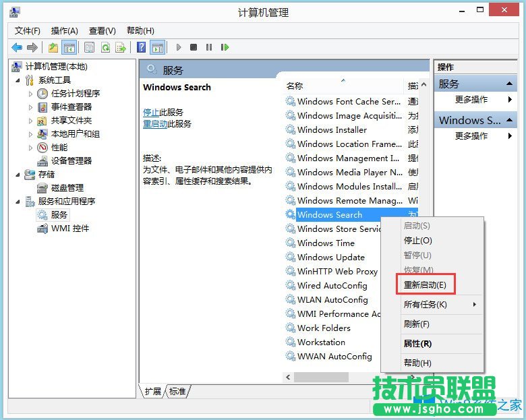526x420 pixels.
Task: Expand the 任务计划程序 node arrow
Action: point(30,94)
